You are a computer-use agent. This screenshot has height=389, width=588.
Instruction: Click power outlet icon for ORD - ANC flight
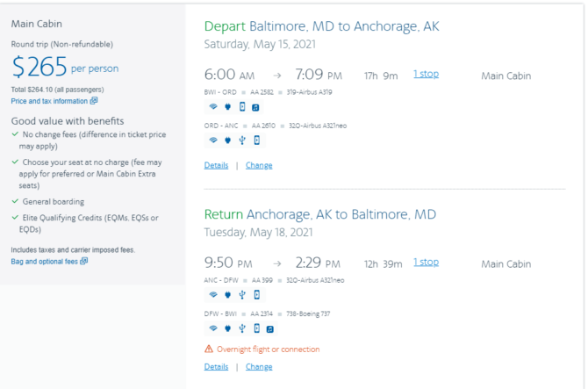click(227, 140)
